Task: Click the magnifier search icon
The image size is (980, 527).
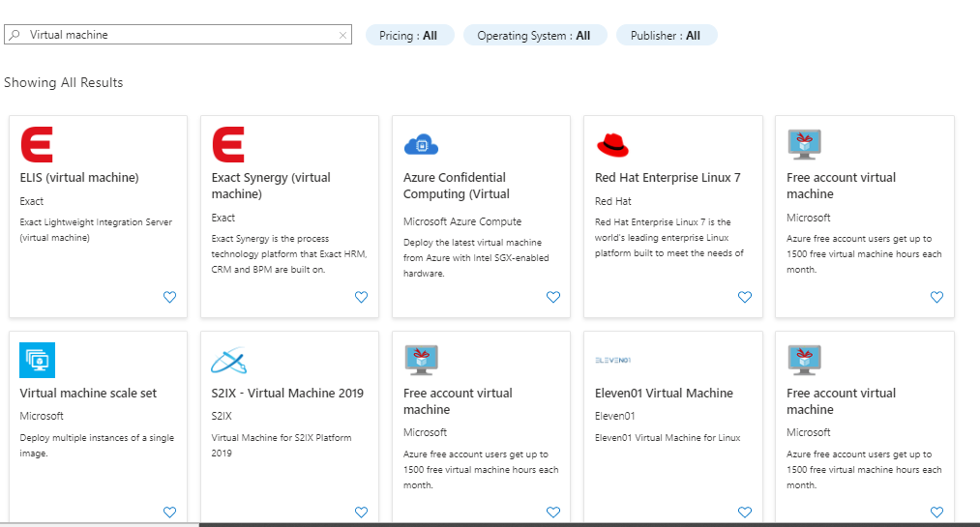Action: coord(15,35)
